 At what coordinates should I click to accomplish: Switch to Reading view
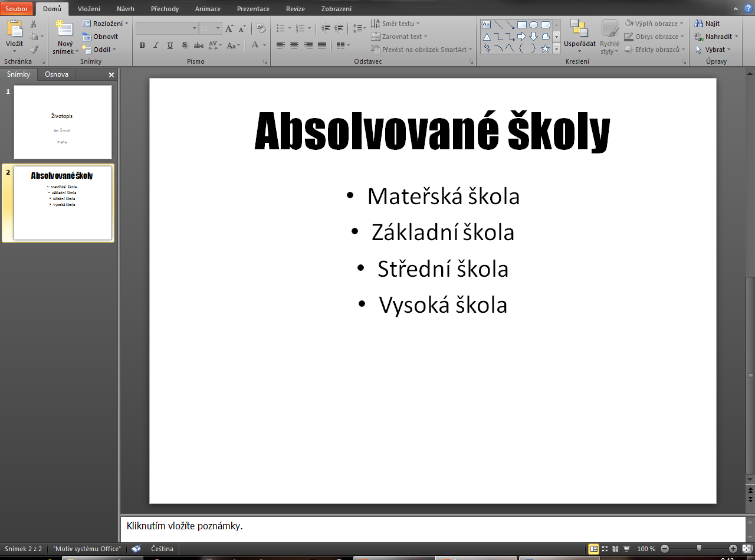[x=616, y=549]
